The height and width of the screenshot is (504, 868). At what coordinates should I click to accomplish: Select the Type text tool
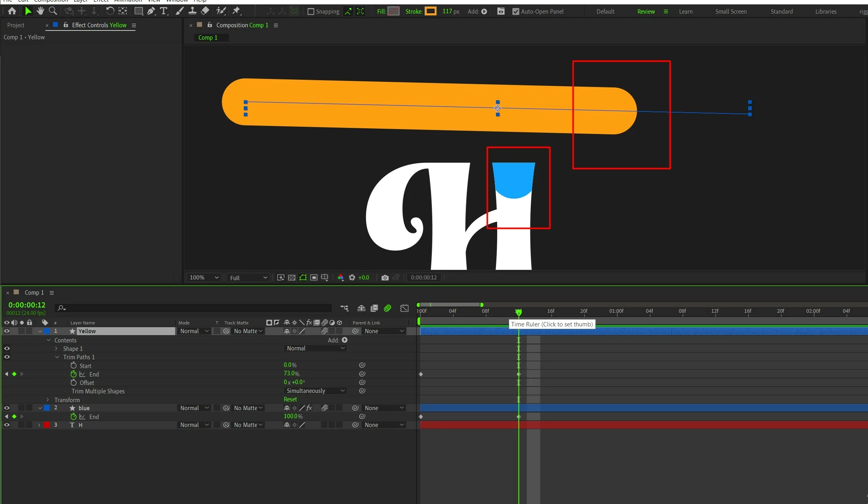pyautogui.click(x=164, y=11)
